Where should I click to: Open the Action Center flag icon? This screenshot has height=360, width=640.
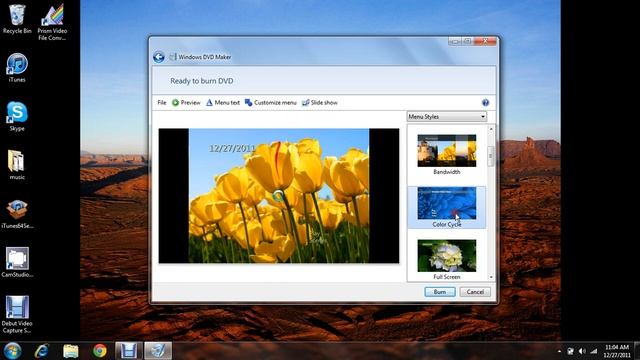(571, 351)
